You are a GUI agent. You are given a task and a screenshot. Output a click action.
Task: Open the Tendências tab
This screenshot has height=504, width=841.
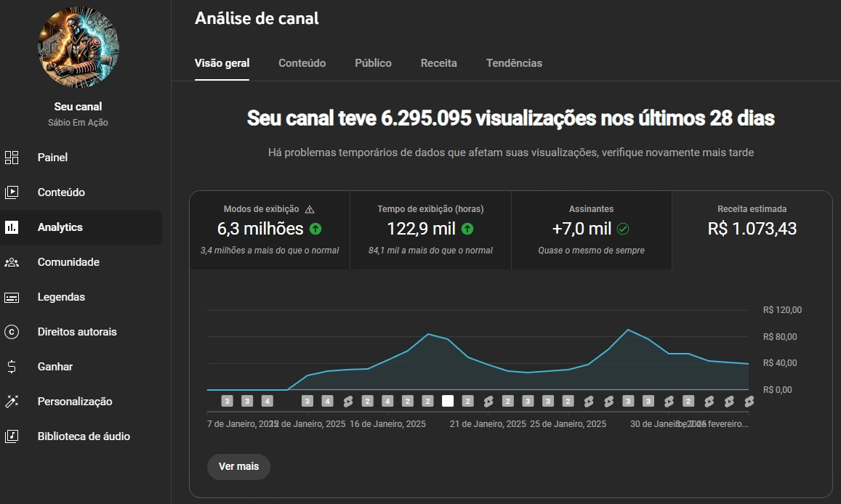pos(514,63)
